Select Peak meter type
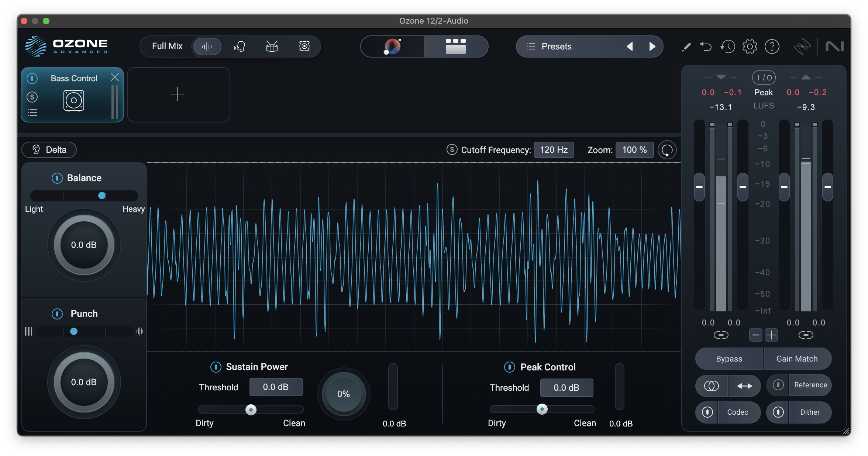The height and width of the screenshot is (456, 868). pyautogui.click(x=763, y=92)
